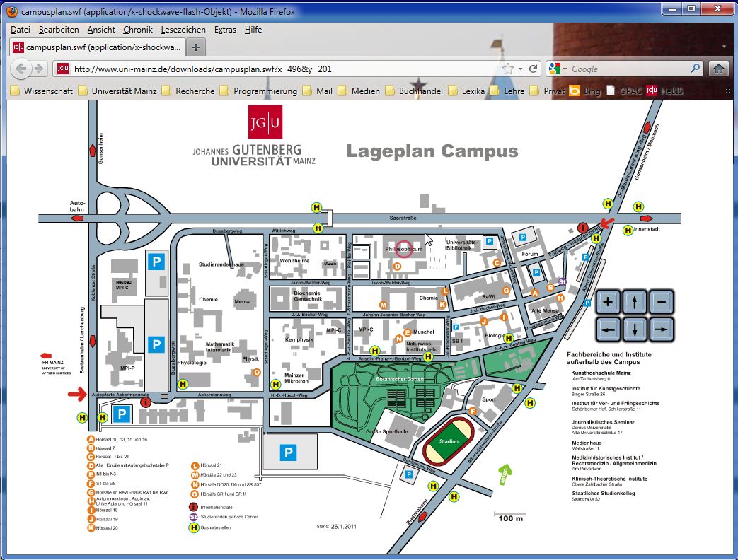The height and width of the screenshot is (560, 738).
Task: Open the Medien bookmarks folder
Action: pyautogui.click(x=359, y=91)
